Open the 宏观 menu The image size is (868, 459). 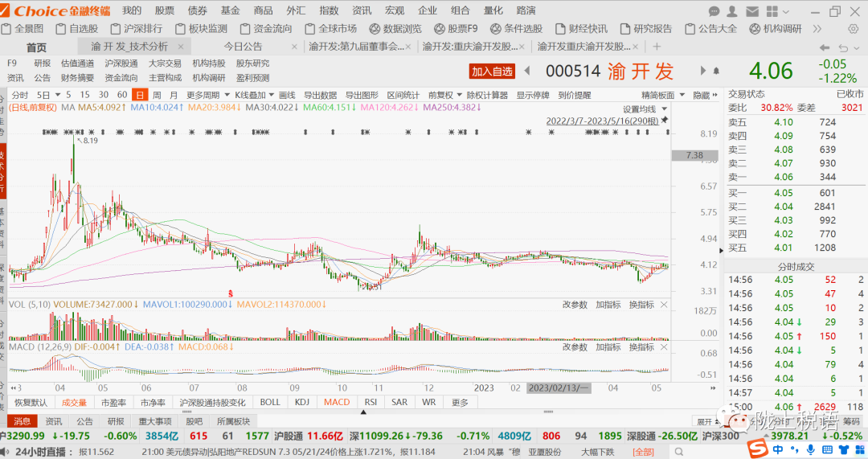(x=394, y=10)
